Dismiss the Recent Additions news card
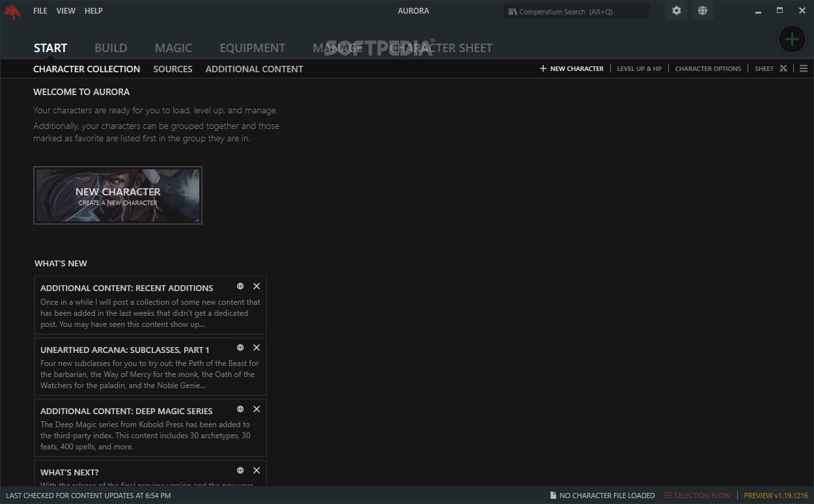This screenshot has height=504, width=814. click(257, 287)
